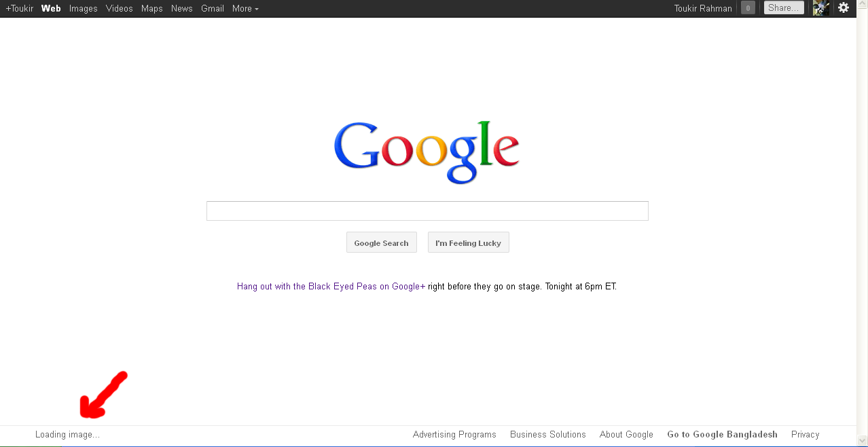868x447 pixels.
Task: Open Maps from top bar
Action: pos(152,8)
